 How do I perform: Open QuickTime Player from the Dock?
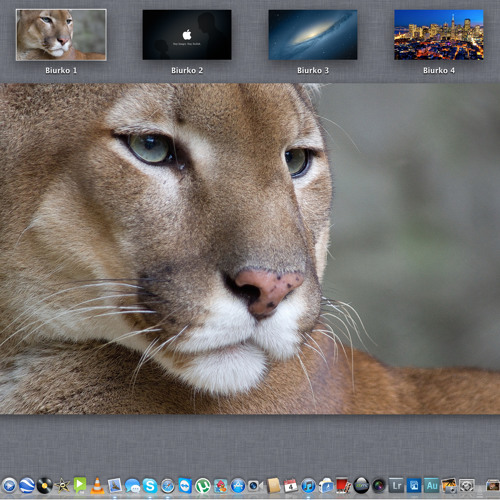point(9,485)
